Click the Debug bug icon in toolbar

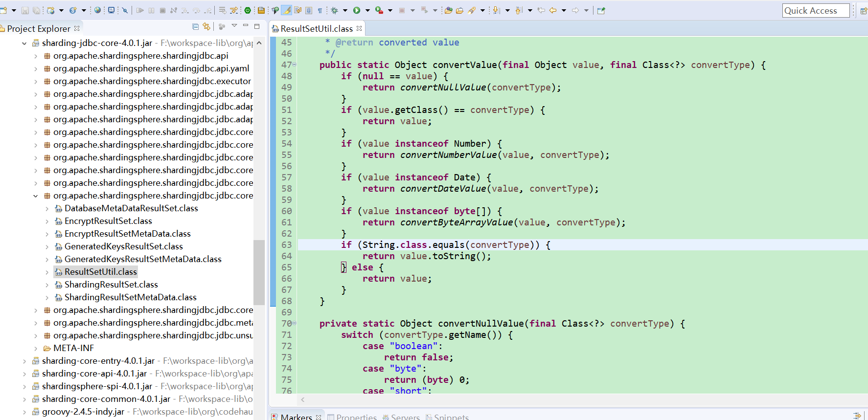pyautogui.click(x=335, y=10)
